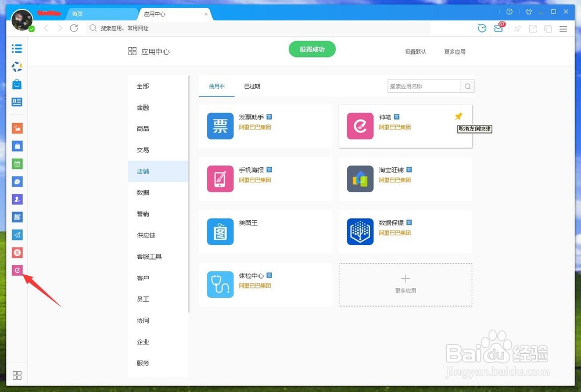Viewport: 581px width, 392px height.
Task: Open the green calendar sidebar shortcut
Action: coord(17,164)
